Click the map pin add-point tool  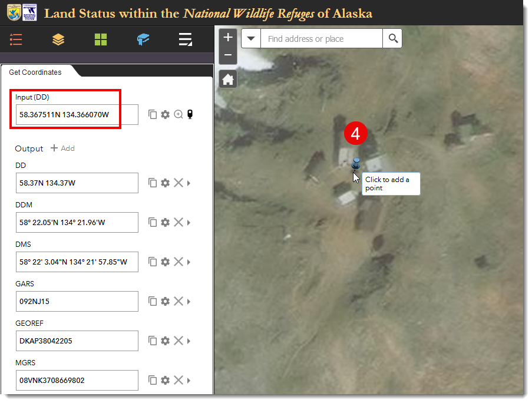pyautogui.click(x=190, y=114)
